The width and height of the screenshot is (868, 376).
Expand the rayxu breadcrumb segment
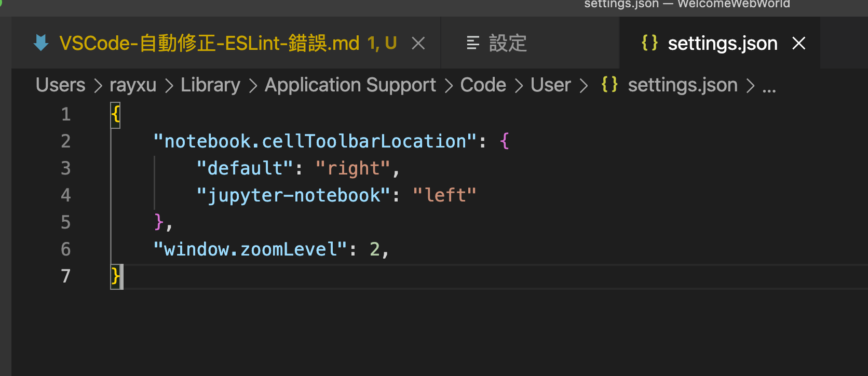(x=133, y=85)
